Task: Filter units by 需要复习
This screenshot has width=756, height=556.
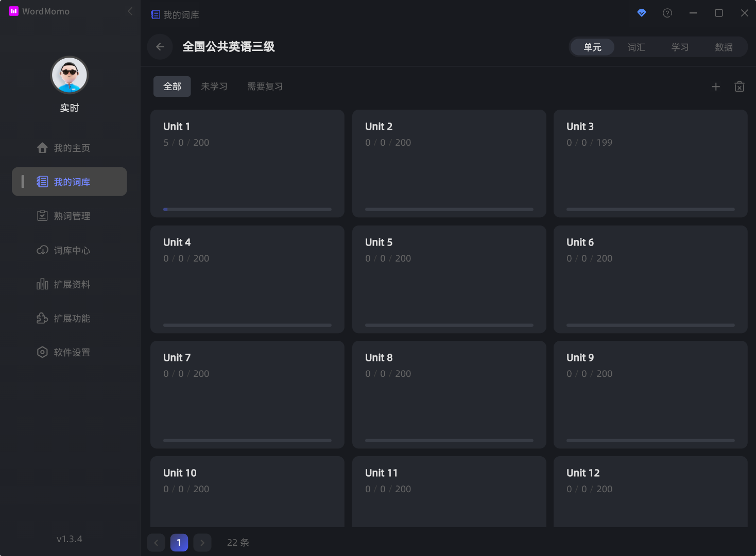Action: (265, 86)
